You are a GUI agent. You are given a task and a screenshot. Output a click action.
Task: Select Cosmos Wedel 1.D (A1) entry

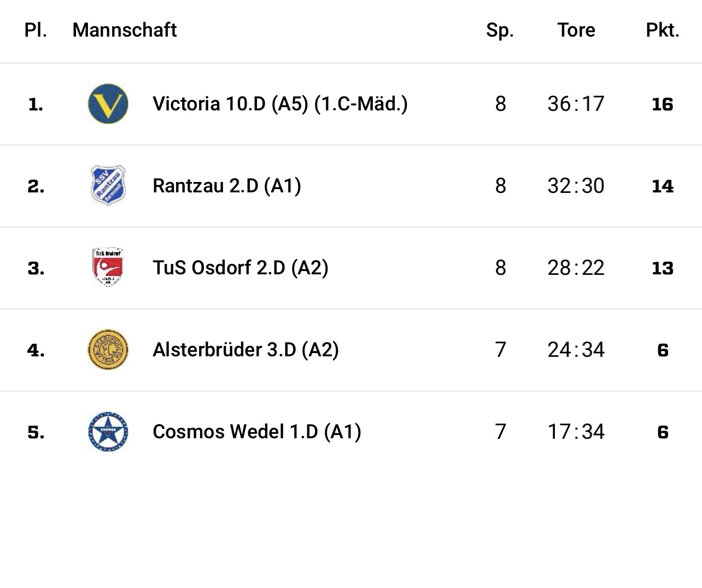(x=257, y=432)
